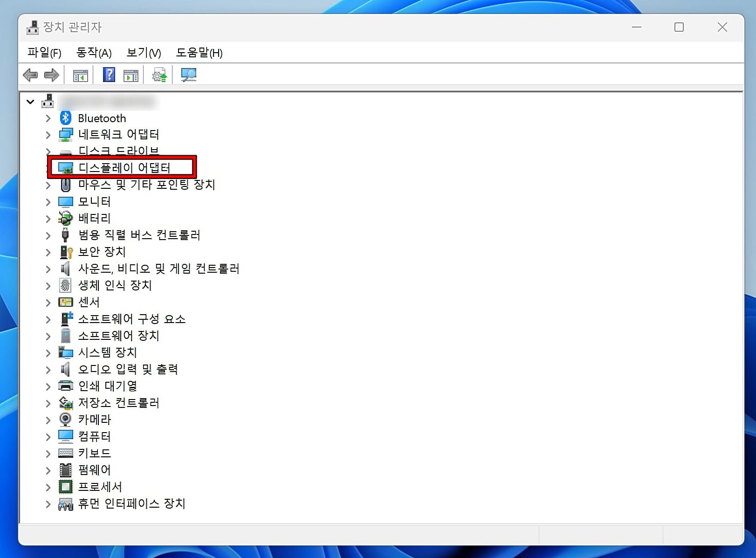This screenshot has height=558, width=756.
Task: Collapse the root computer node
Action: coord(30,102)
